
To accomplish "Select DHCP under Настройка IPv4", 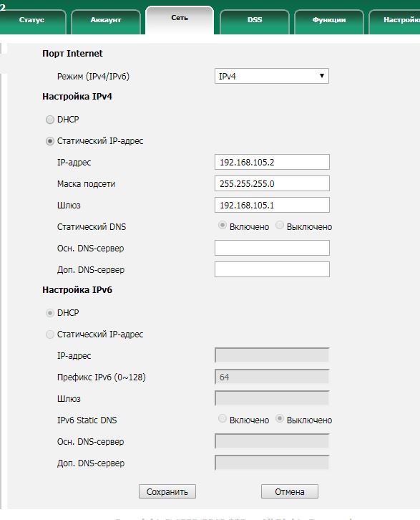I will coord(50,120).
